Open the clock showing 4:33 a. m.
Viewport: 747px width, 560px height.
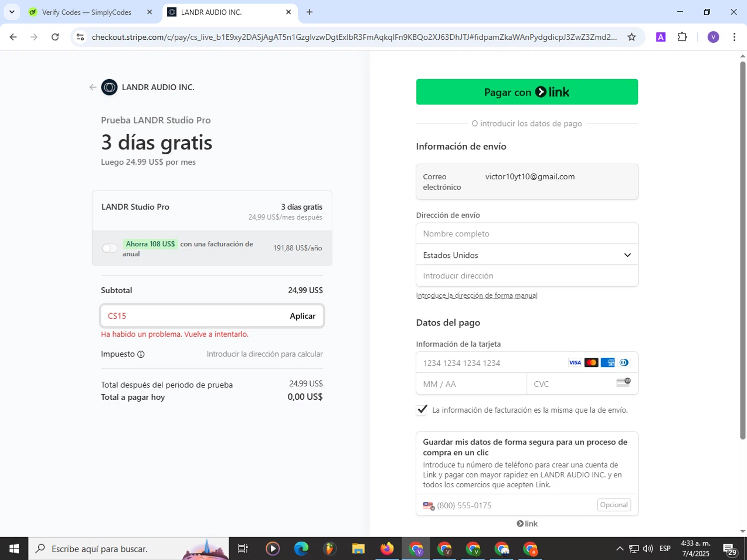tap(696, 549)
